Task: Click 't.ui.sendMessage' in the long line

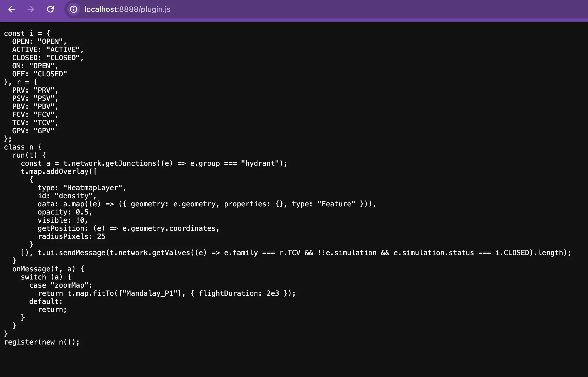Action: click(71, 253)
